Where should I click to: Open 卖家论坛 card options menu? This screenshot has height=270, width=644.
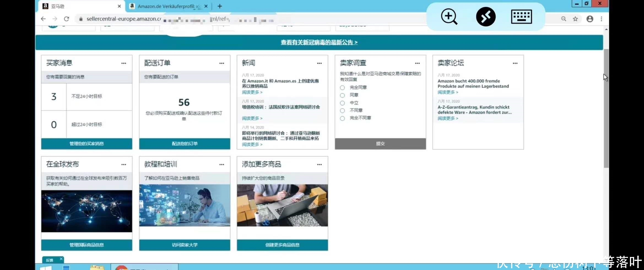[515, 63]
